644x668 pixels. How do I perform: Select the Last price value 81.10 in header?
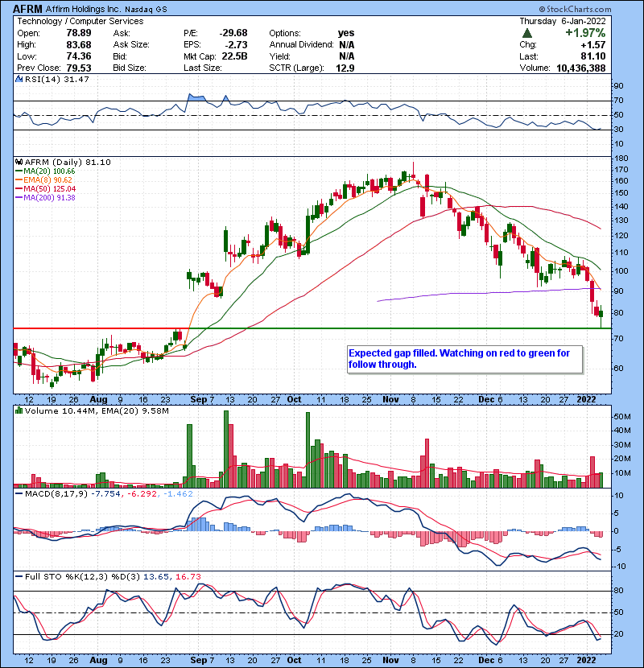(x=592, y=56)
